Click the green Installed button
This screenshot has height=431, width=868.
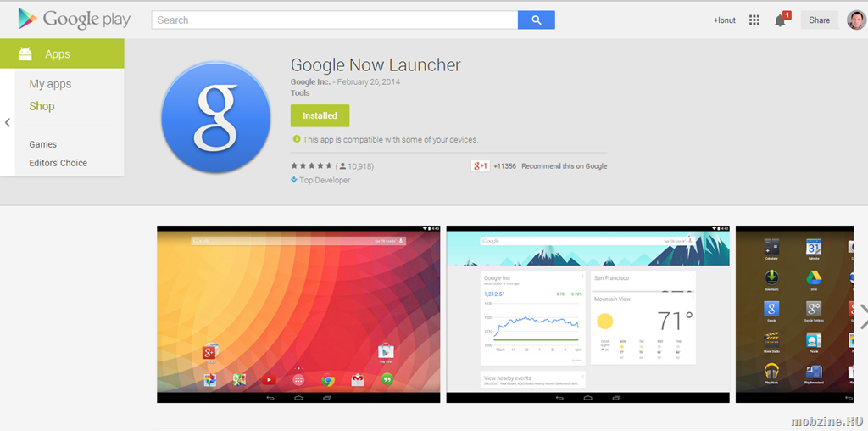coord(320,115)
